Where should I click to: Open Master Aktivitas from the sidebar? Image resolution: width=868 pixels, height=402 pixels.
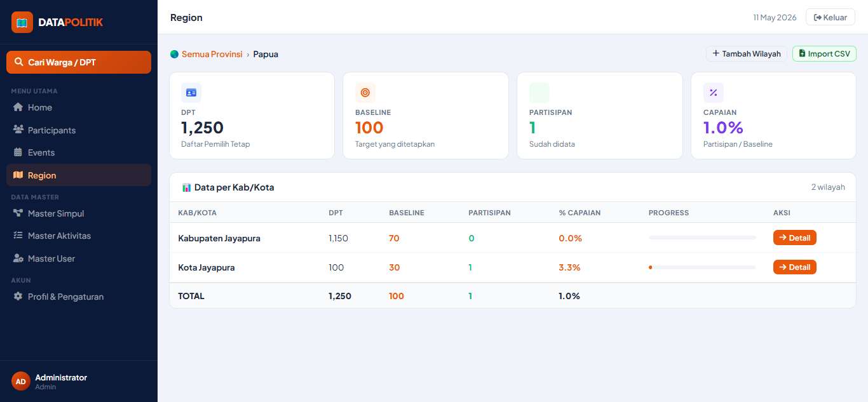(79, 236)
